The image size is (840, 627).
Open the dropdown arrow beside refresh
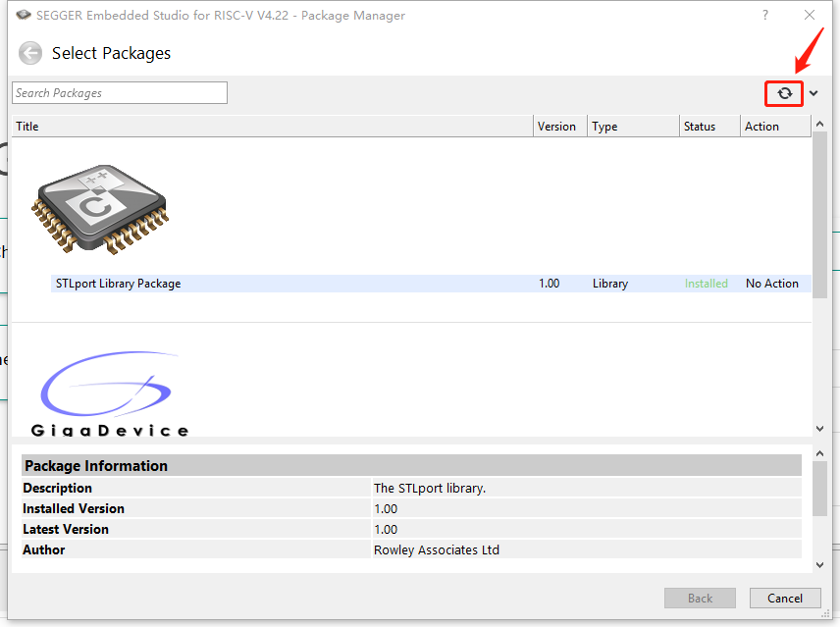(x=814, y=93)
